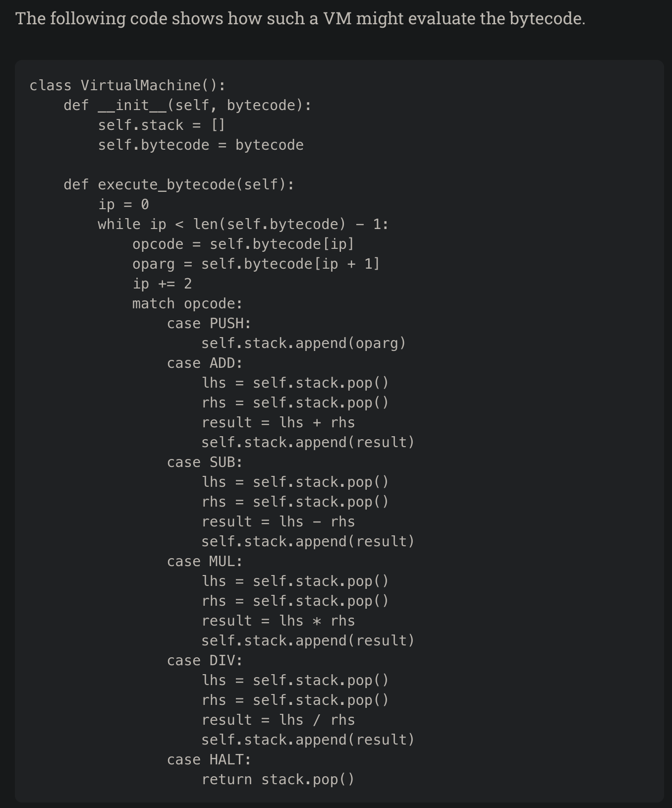Click the 'case DIV:' line
The height and width of the screenshot is (808, 672).
(x=205, y=660)
